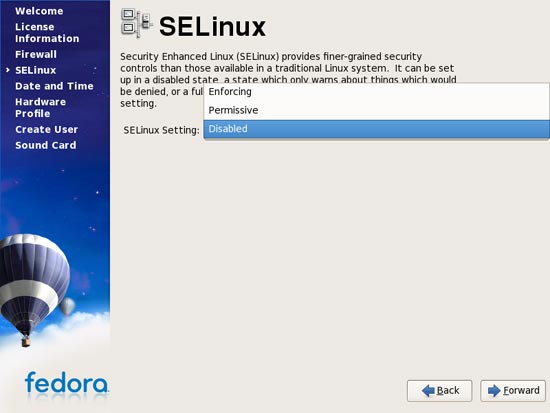Open the Sound Card step

point(46,145)
